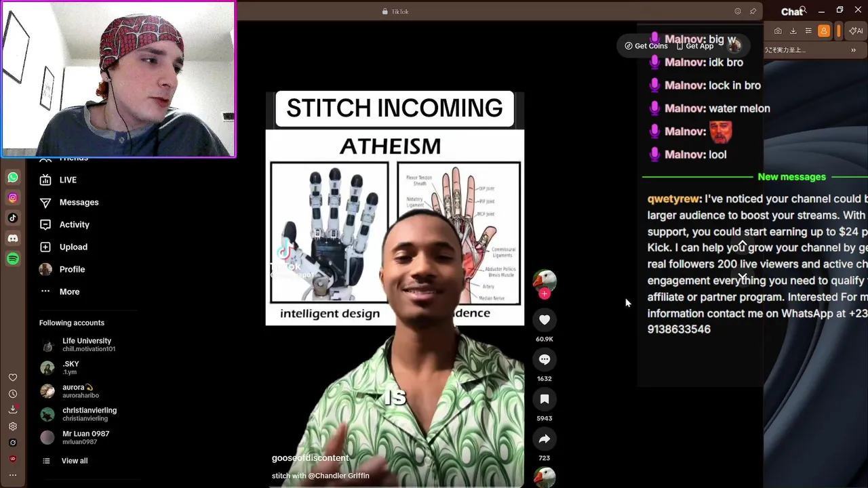Click emoji smiley icon in address bar
Screen dimensions: 868x488
(738, 12)
